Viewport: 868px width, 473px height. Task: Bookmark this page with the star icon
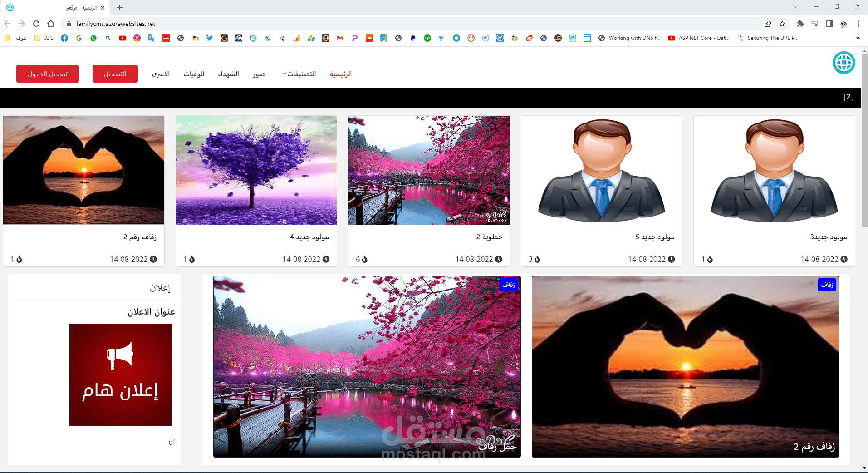click(782, 24)
